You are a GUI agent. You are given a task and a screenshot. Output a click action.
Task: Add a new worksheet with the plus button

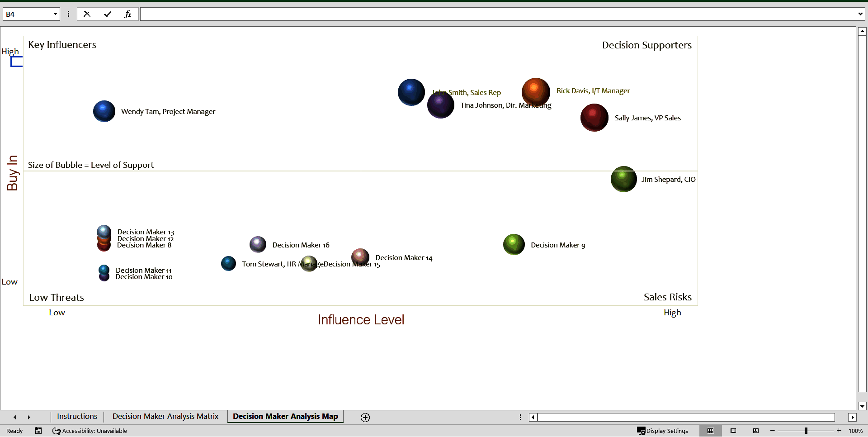pyautogui.click(x=364, y=417)
